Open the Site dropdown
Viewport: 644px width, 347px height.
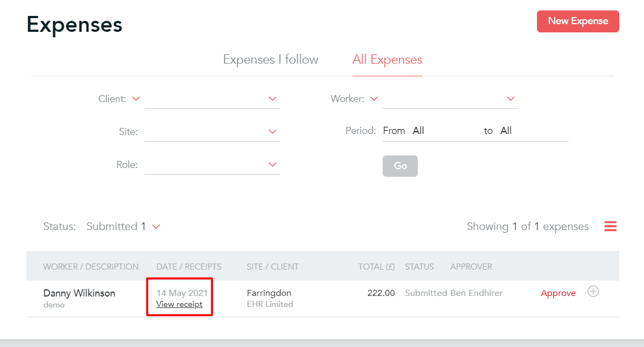272,131
